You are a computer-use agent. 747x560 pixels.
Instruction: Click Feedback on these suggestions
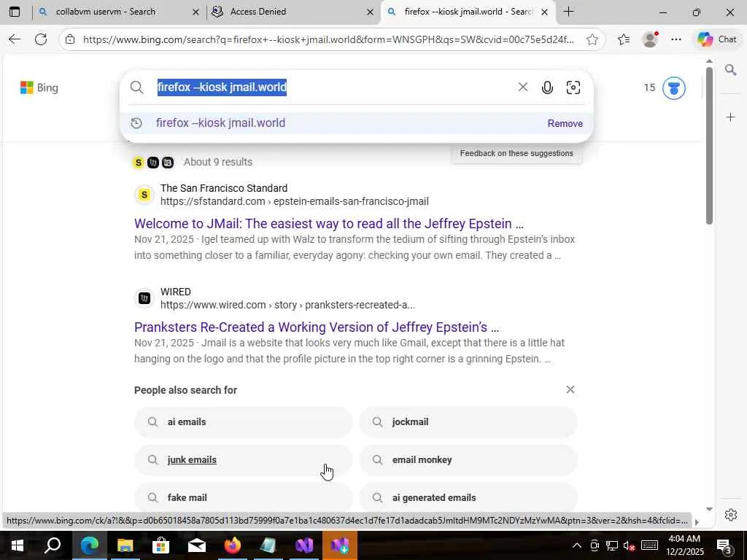[516, 153]
